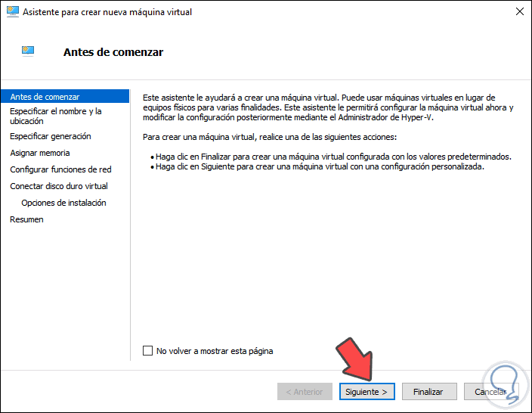Click the bullet text mentioning Finalizar

click(333, 157)
